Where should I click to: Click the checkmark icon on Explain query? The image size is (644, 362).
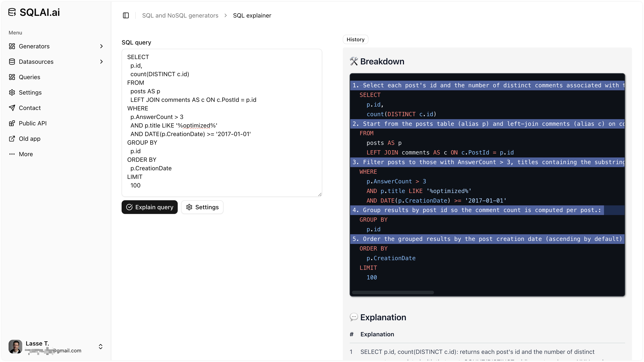(130, 207)
